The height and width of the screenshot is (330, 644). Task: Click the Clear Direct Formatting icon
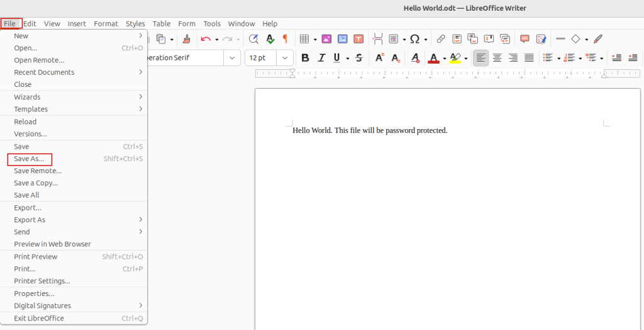[x=415, y=58]
